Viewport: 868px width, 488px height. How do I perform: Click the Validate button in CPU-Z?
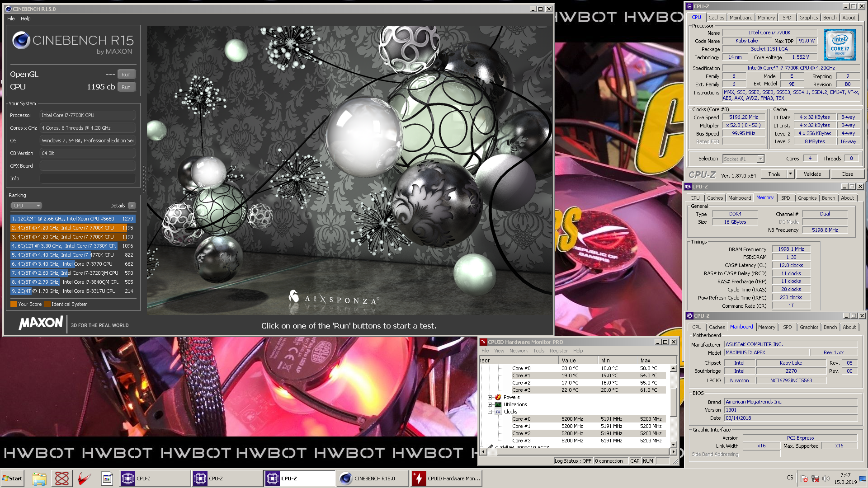tap(812, 174)
